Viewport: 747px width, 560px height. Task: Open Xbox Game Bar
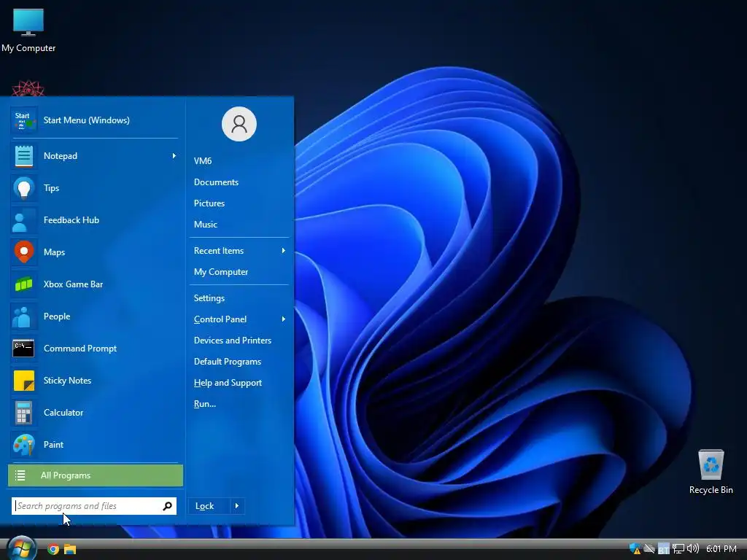(x=96, y=284)
